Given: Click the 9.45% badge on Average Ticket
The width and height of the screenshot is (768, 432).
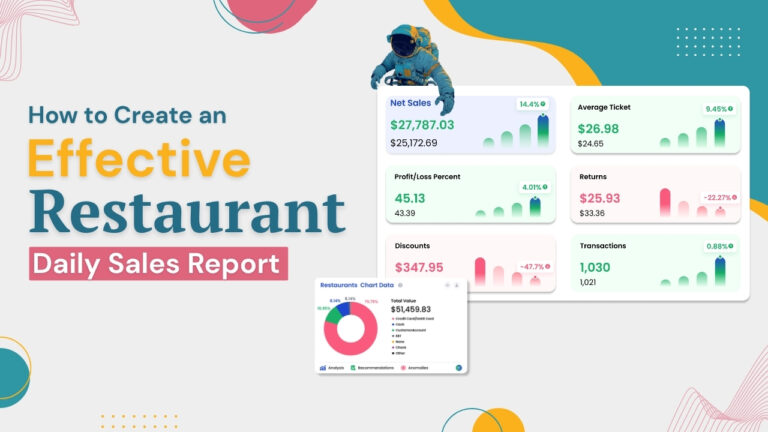Looking at the screenshot, I should (719, 109).
